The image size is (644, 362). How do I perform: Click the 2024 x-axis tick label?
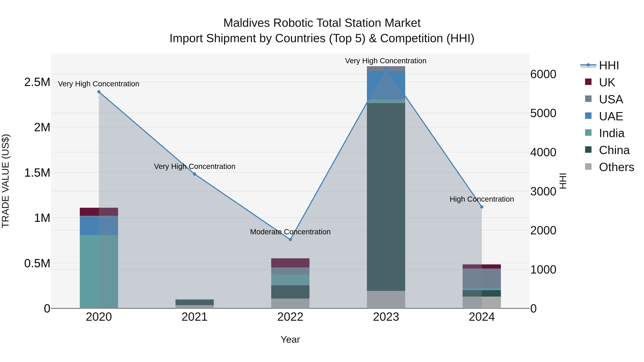pyautogui.click(x=482, y=317)
